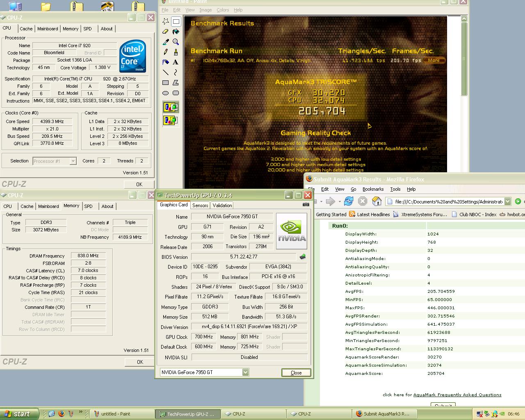
Task: Open the Processor #1 selection dropdown in CPU-Z
Action: [x=73, y=161]
